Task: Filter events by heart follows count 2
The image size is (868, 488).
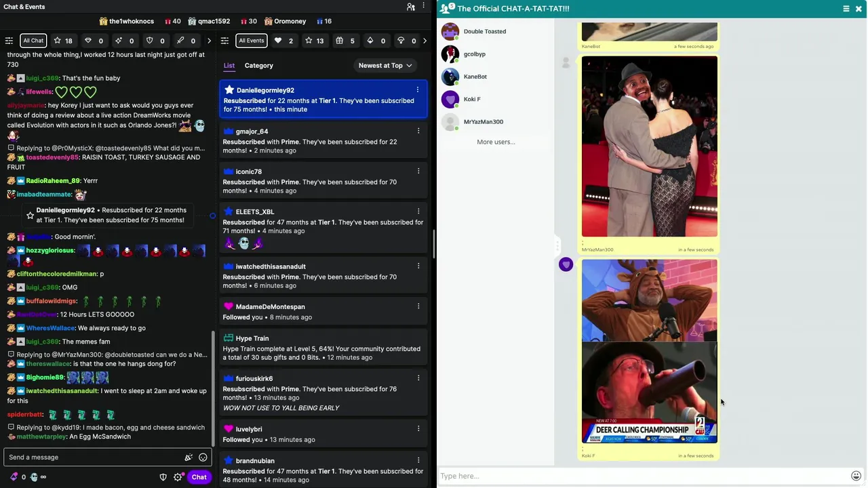Action: pos(284,41)
